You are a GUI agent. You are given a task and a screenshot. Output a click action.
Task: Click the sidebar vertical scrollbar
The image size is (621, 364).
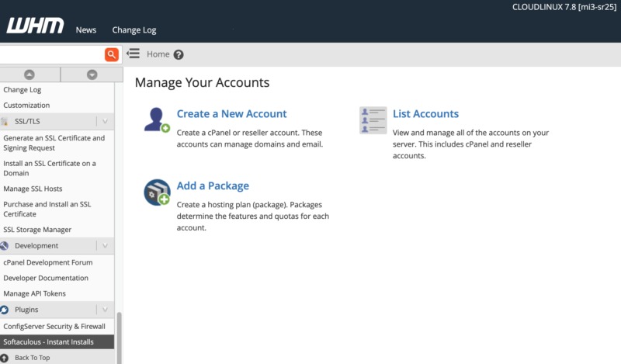(x=119, y=334)
